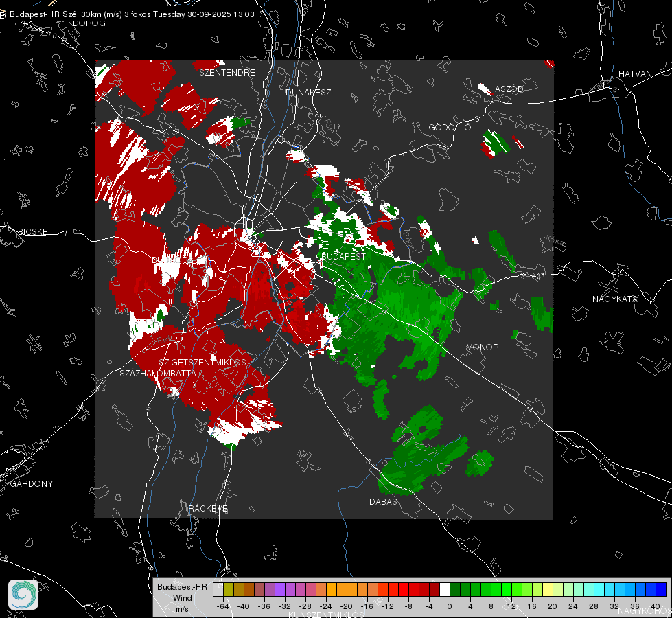Select the leftmost gray swatch in the wind legend
This screenshot has width=672, height=618.
[x=218, y=590]
